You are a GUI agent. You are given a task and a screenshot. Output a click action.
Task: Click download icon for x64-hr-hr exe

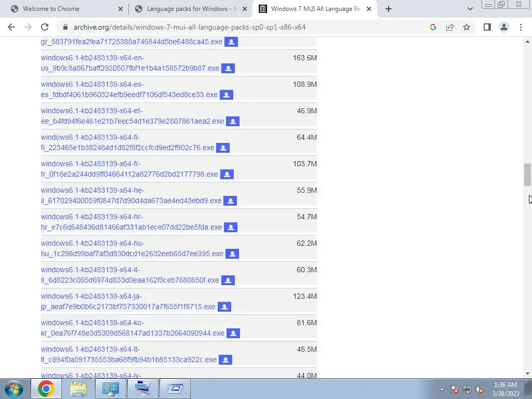click(x=231, y=227)
